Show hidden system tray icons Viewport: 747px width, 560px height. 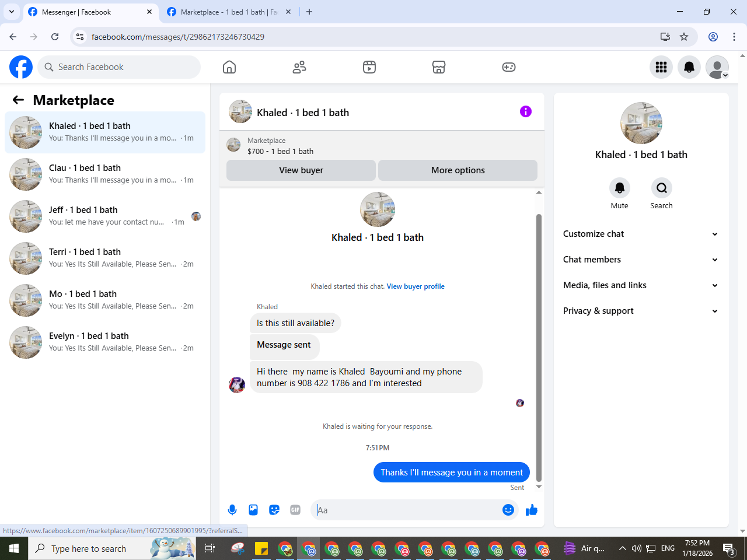[622, 548]
